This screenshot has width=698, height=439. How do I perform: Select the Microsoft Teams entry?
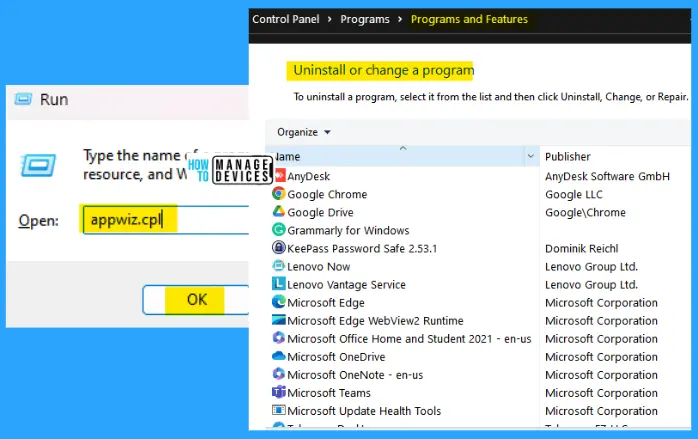click(x=329, y=393)
